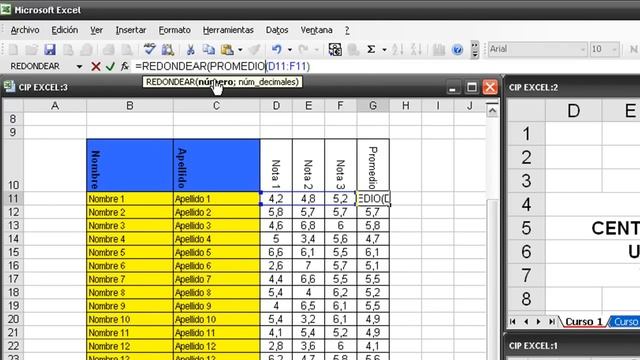Open the ? help menu
This screenshot has height=360, width=640.
(x=347, y=30)
